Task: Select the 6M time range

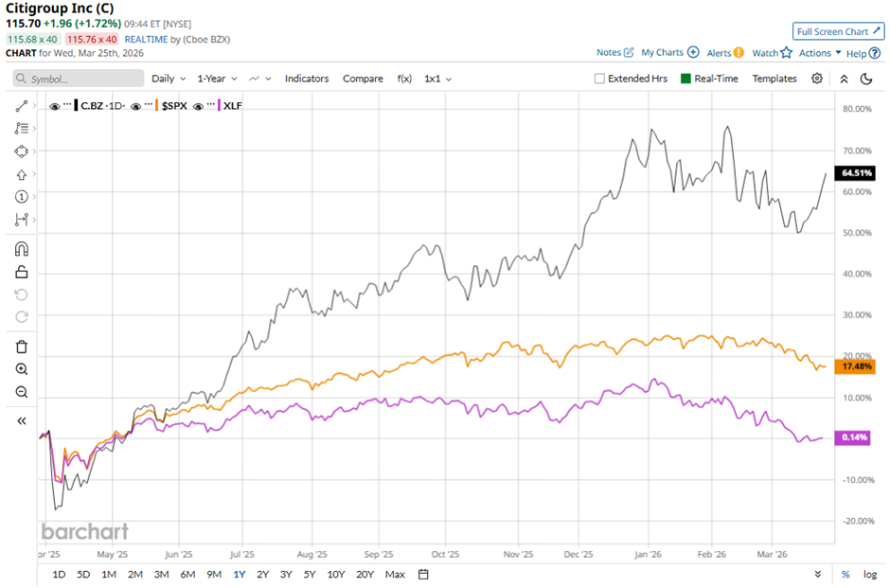Action: pyautogui.click(x=187, y=575)
